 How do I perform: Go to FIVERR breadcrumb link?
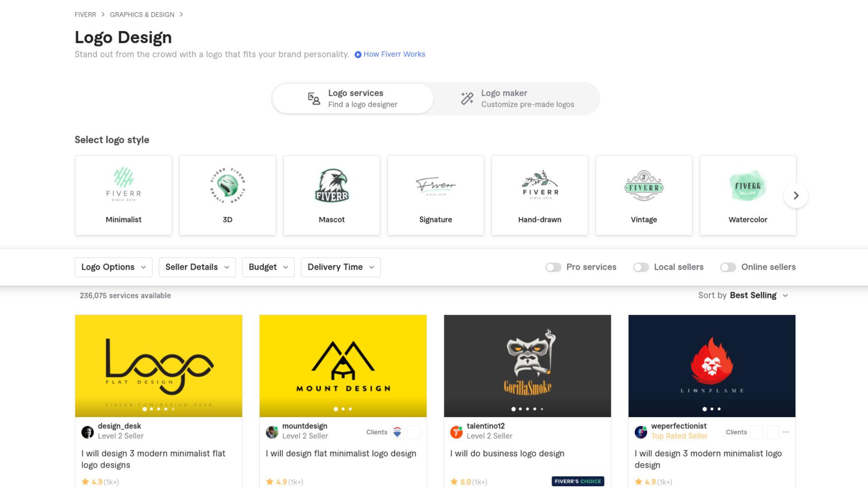click(x=85, y=14)
